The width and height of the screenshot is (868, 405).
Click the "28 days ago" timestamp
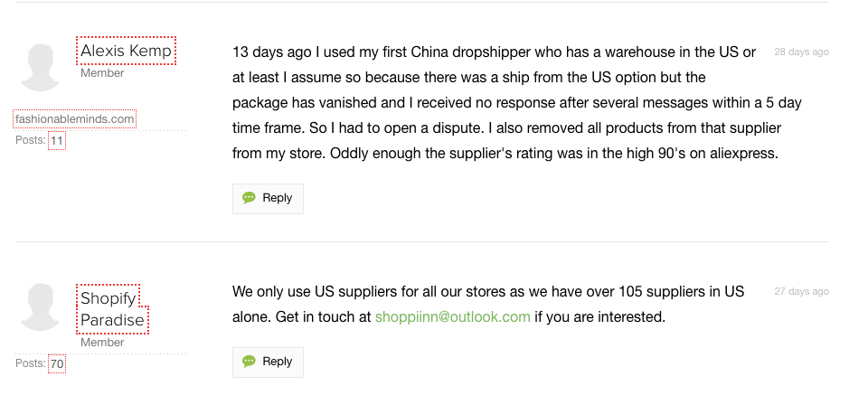point(801,52)
